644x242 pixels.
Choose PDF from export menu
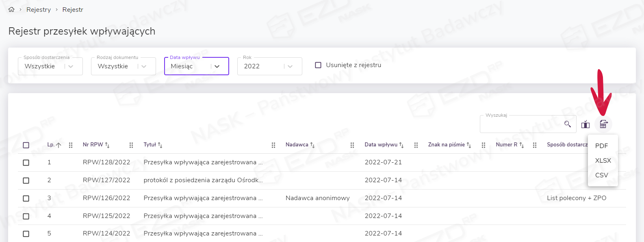tap(601, 146)
